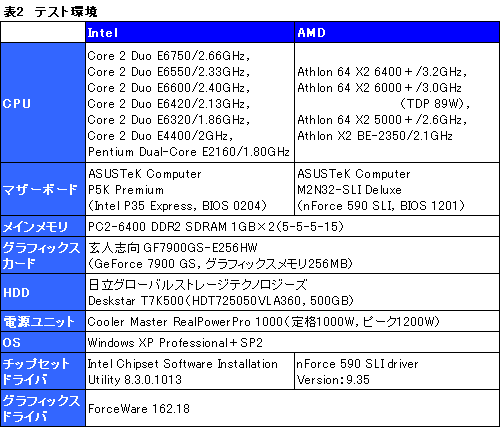This screenshot has width=500, height=427.
Task: Click the Core 2 Duo E6750/2.66GHz entry
Action: pos(169,56)
